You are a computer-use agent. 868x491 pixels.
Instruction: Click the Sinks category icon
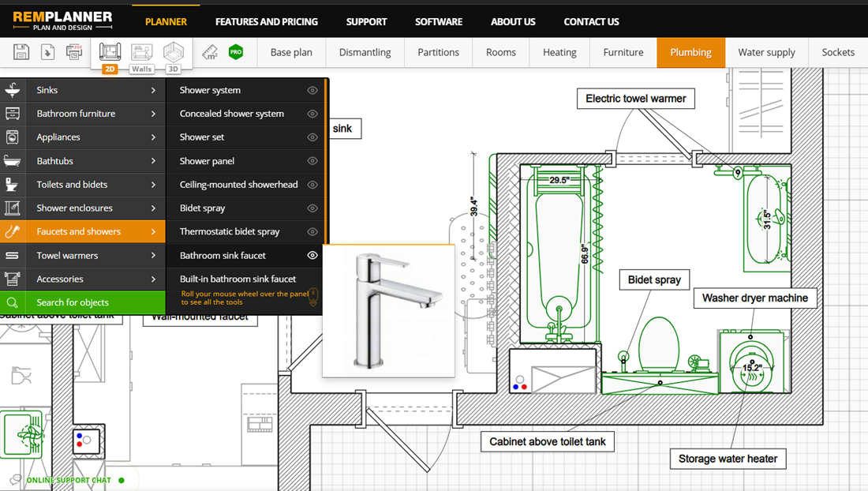pos(12,90)
